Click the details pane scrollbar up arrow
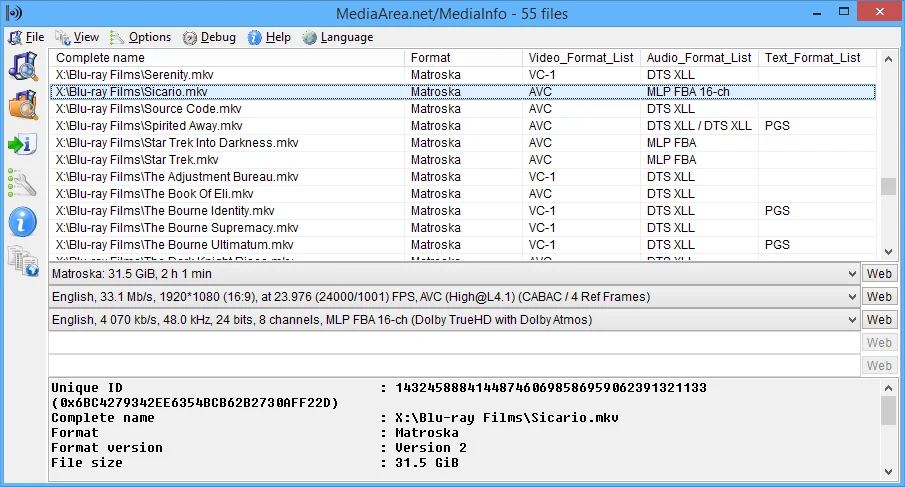The height and width of the screenshot is (487, 905). point(888,388)
